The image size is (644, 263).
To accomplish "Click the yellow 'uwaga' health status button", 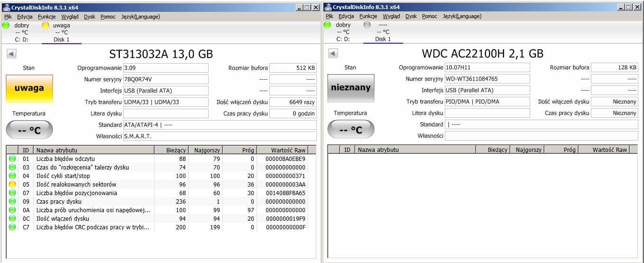I will click(29, 88).
